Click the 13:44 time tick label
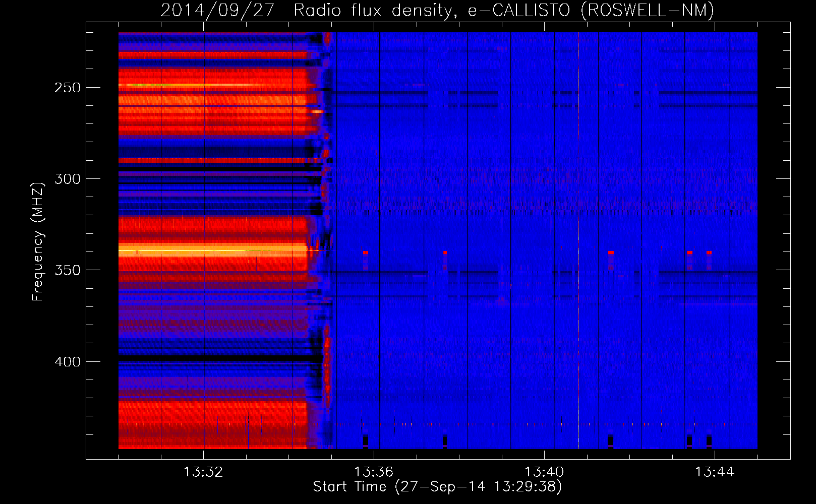The height and width of the screenshot is (504, 816). coord(715,472)
